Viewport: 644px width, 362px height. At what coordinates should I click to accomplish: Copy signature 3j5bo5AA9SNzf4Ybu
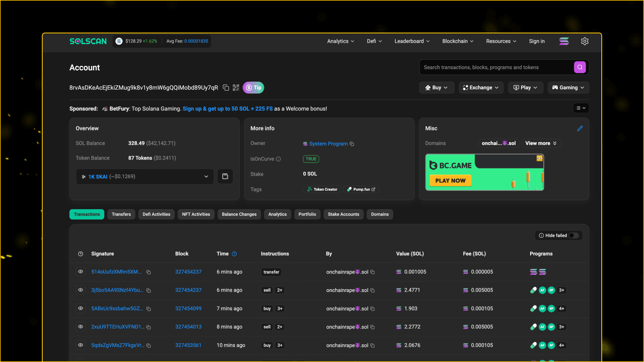click(x=149, y=290)
